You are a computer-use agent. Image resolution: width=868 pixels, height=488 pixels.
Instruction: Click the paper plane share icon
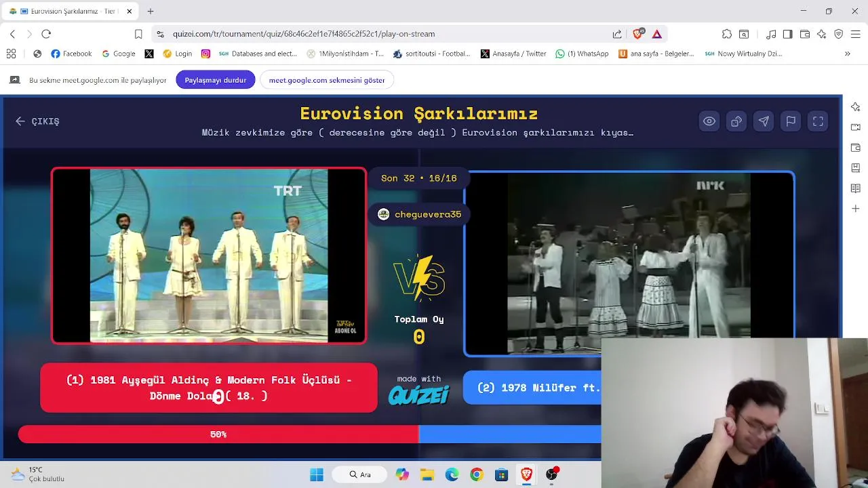tap(764, 121)
